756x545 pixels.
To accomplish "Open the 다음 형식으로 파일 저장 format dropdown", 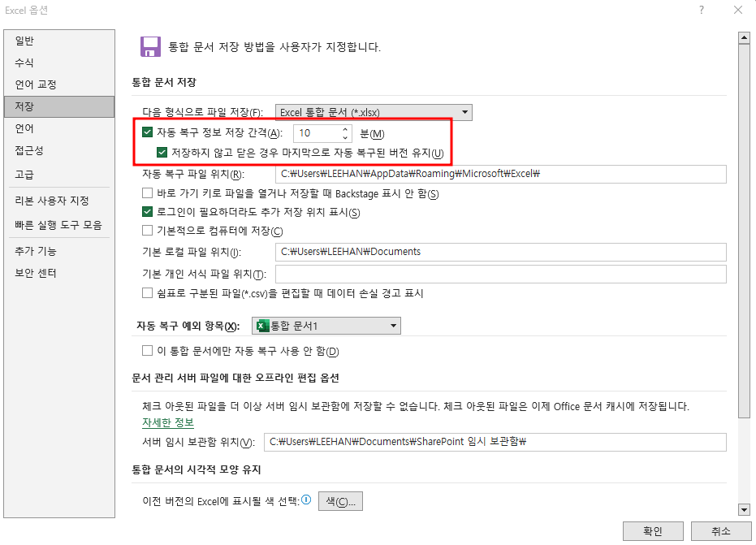I will pyautogui.click(x=374, y=112).
